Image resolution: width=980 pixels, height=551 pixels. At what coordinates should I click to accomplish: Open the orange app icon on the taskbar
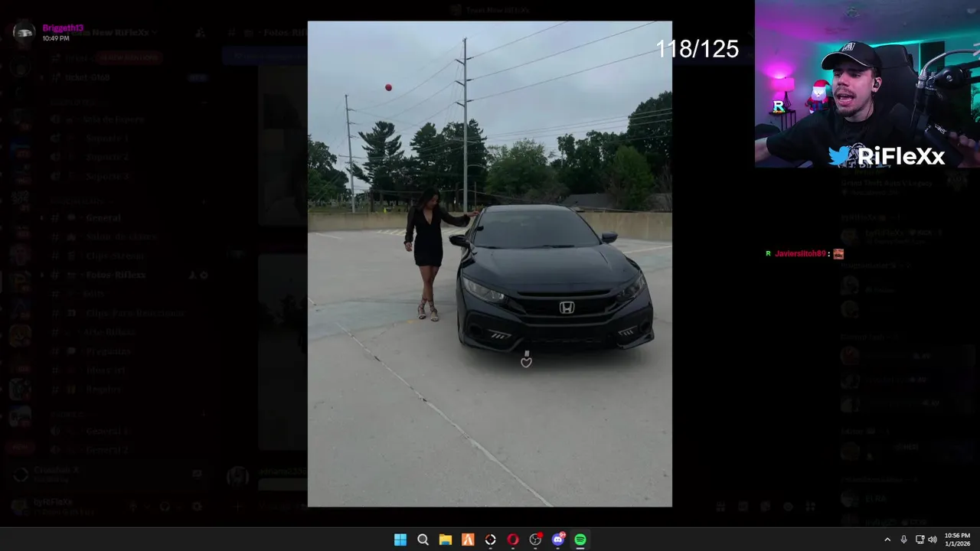(468, 540)
